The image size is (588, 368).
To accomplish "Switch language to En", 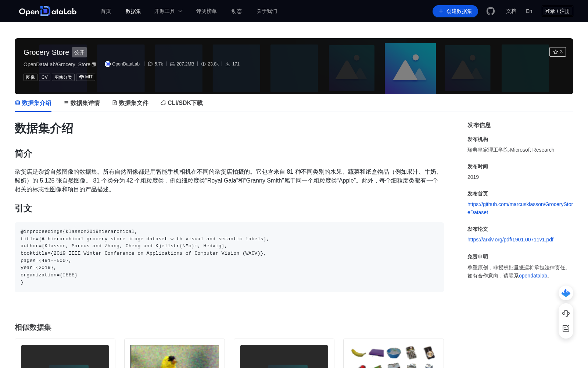I will (529, 11).
